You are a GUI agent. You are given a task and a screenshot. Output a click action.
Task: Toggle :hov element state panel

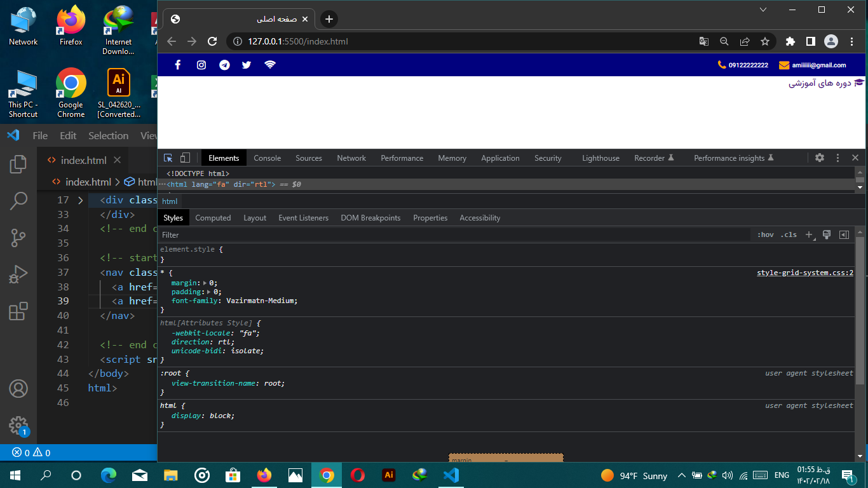[766, 234]
